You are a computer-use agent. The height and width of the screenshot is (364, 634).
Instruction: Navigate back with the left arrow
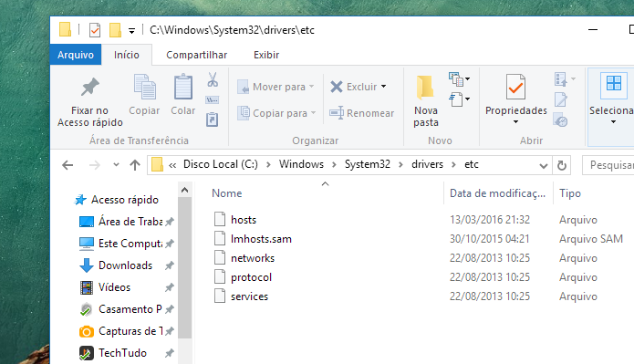coord(68,165)
